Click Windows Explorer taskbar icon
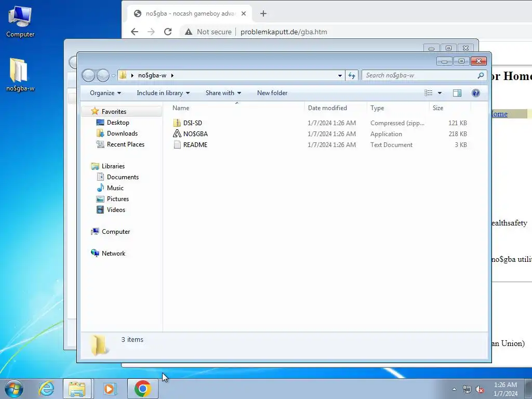This screenshot has height=399, width=532. [77, 389]
